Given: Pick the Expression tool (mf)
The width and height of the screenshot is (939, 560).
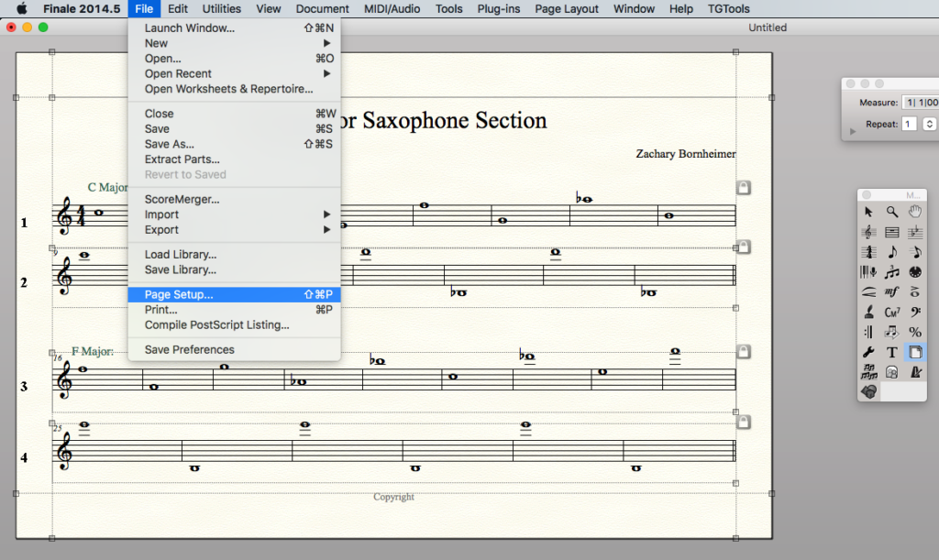Looking at the screenshot, I should click(x=891, y=292).
